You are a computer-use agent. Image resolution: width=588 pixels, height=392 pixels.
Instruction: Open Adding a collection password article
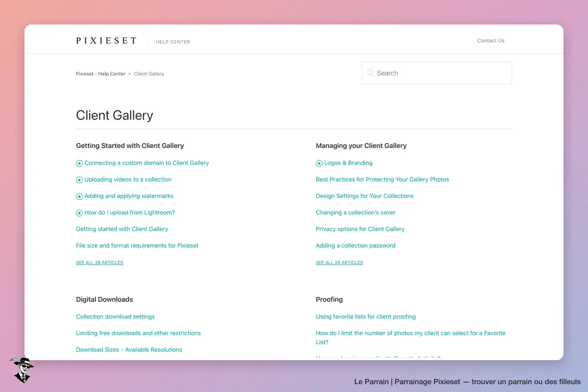355,245
